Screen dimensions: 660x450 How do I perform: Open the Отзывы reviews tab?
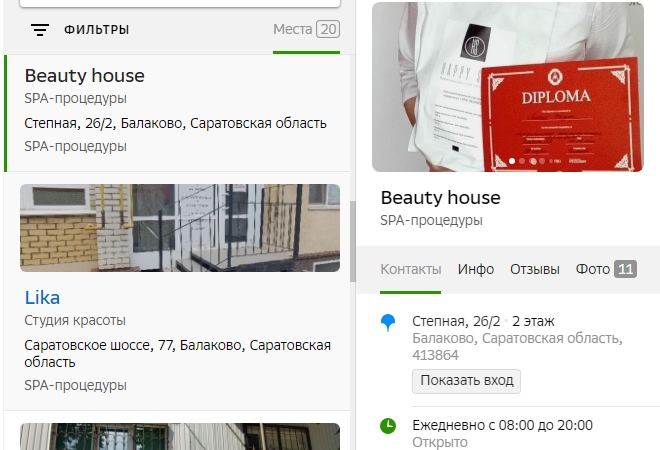535,269
